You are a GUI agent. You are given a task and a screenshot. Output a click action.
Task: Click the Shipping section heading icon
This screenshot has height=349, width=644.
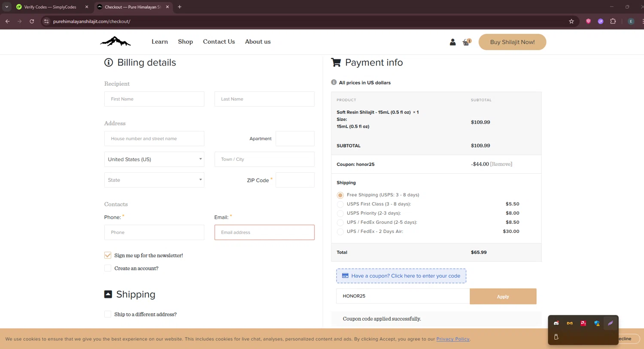coord(108,294)
